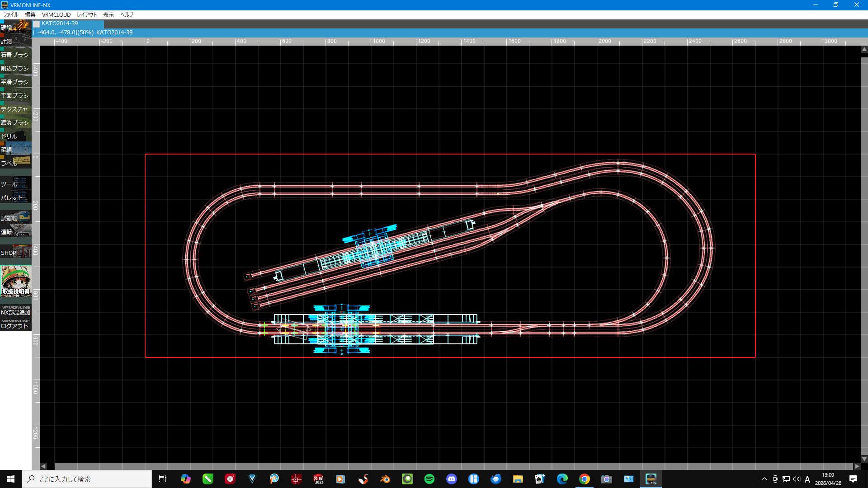
Task: Select the 平滑ブラシ smoothing brush
Action: click(x=16, y=82)
